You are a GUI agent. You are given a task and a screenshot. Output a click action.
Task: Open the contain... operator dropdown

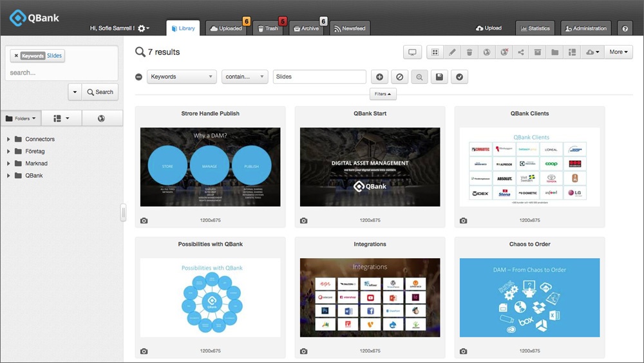(x=245, y=77)
